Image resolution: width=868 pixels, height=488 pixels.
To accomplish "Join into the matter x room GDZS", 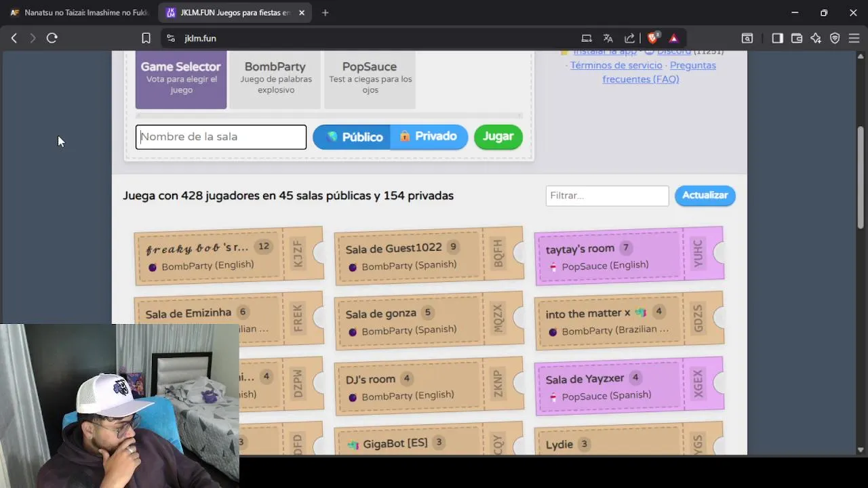I will tap(629, 321).
